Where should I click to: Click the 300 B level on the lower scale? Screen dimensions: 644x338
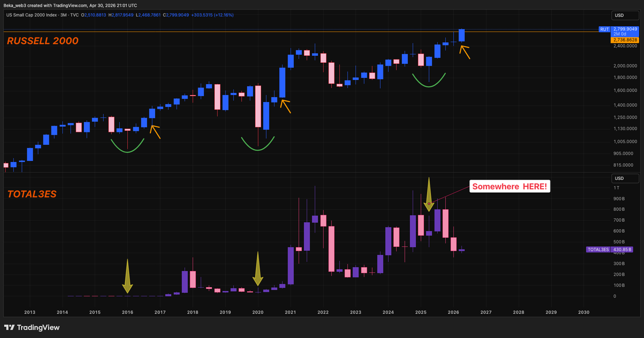(x=619, y=264)
